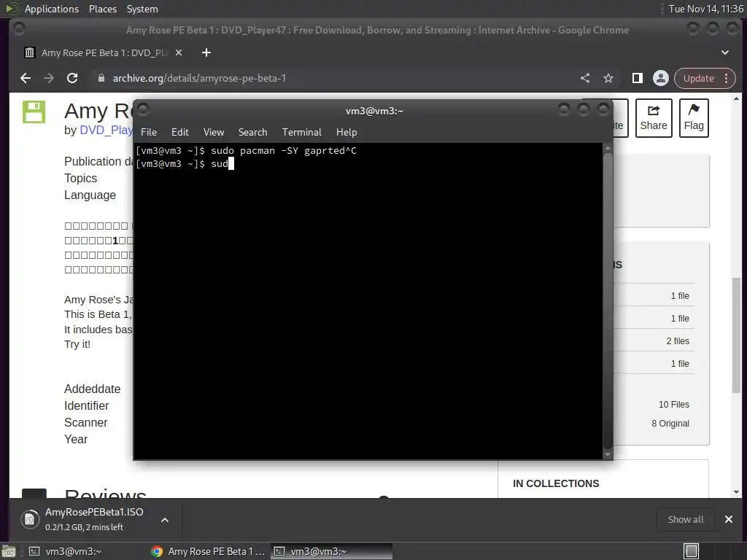Open the DVD_Player uploader link
Viewport: 747px width, 560px height.
(107, 130)
